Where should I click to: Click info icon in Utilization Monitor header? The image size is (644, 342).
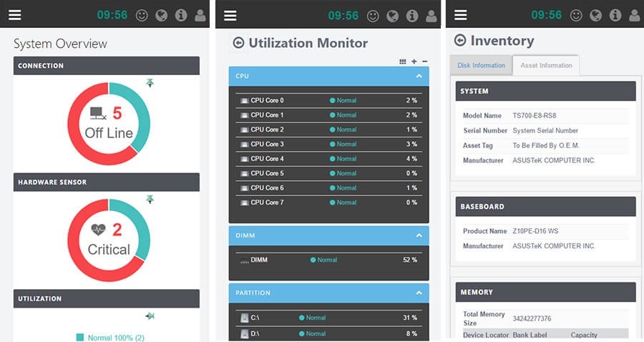[412, 16]
